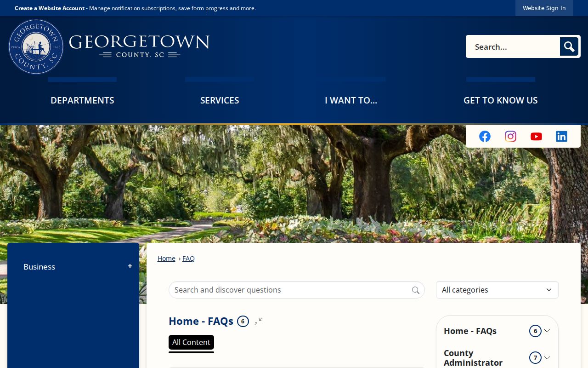Open the I Want To... menu
588x368 pixels.
click(x=351, y=100)
